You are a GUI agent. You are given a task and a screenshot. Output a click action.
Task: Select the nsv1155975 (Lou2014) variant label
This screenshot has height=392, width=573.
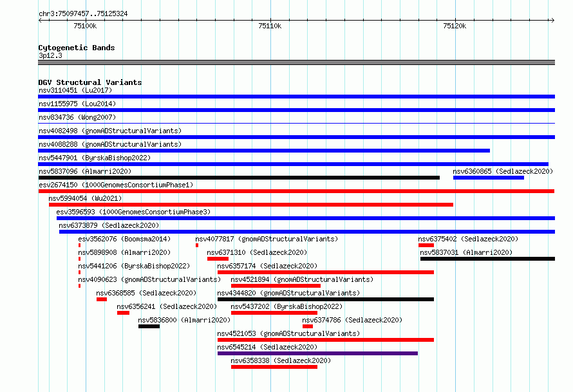pos(77,104)
